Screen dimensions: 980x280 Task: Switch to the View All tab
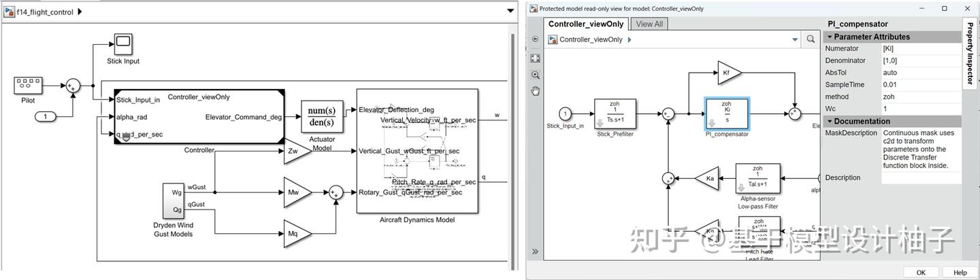click(649, 24)
